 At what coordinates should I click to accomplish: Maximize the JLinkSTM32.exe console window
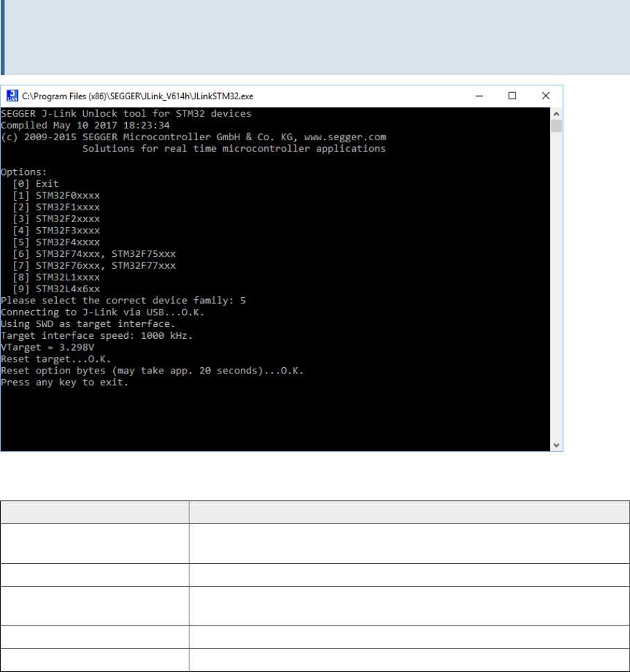coord(512,95)
